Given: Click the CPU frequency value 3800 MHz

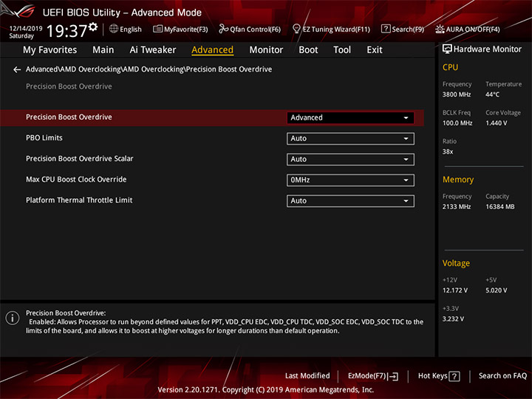Looking at the screenshot, I should coord(457,95).
